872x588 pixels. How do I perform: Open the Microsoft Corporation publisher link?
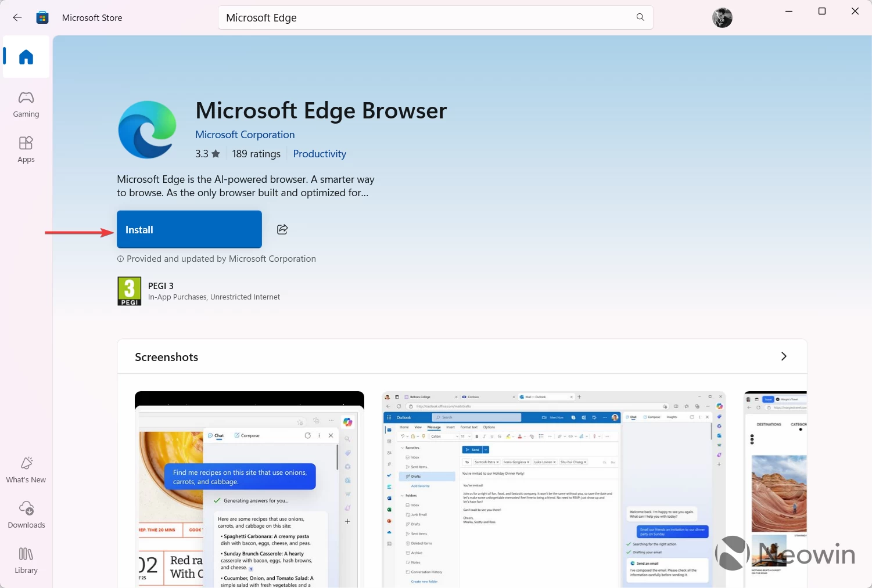pyautogui.click(x=245, y=135)
